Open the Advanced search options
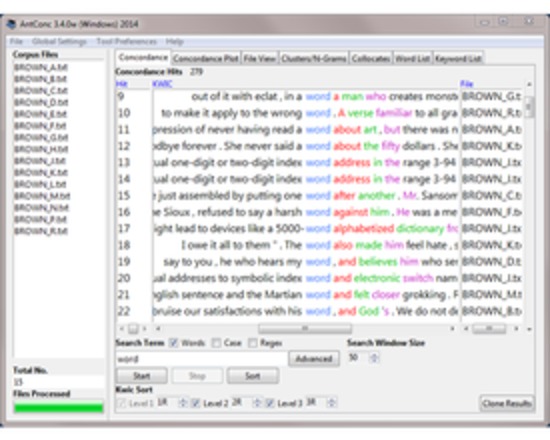 pyautogui.click(x=314, y=359)
